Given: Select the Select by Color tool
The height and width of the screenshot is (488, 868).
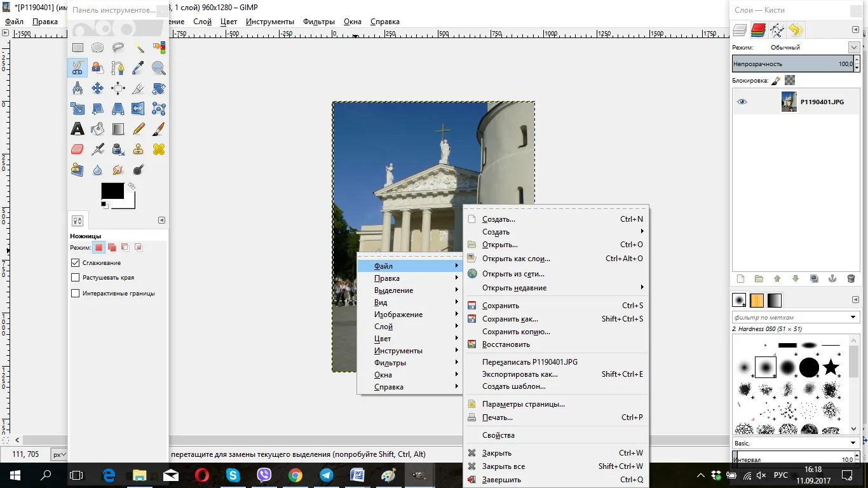Looking at the screenshot, I should coord(159,47).
